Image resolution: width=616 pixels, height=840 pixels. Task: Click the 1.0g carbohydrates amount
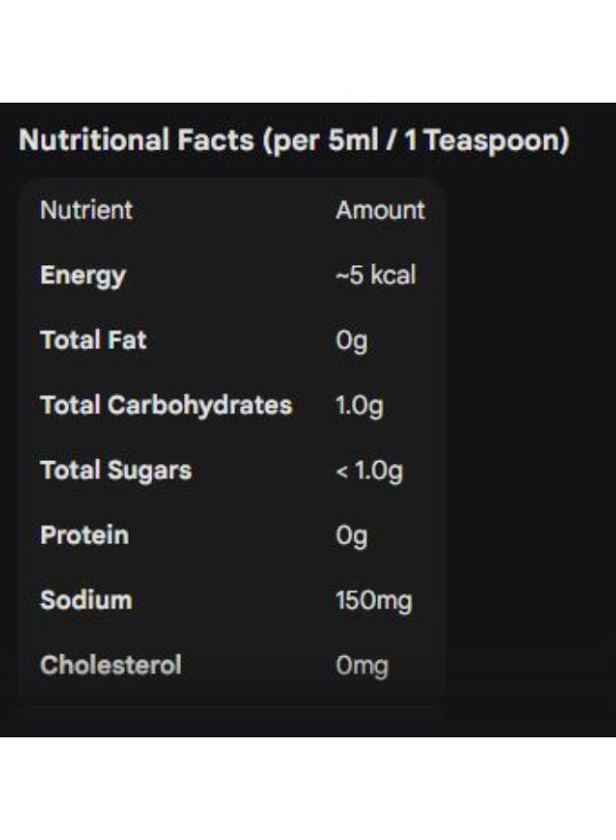point(359,407)
